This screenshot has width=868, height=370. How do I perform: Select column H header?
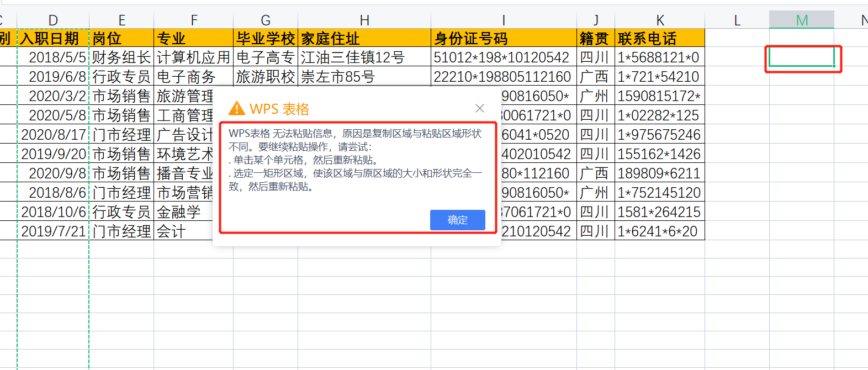pyautogui.click(x=364, y=20)
